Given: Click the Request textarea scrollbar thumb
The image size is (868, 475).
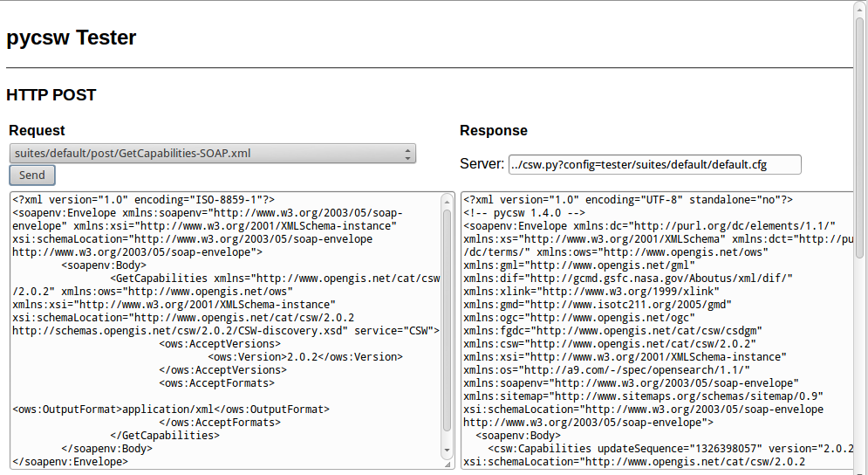Looking at the screenshot, I should tap(448, 320).
